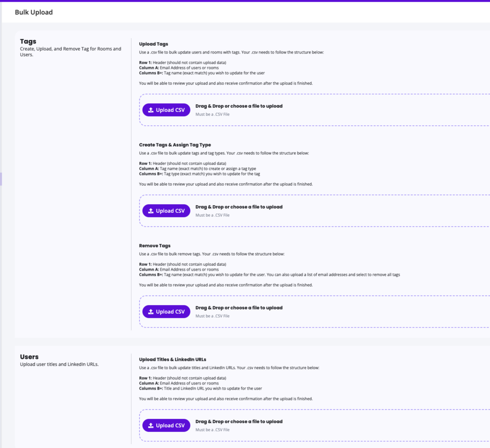Click the Remove Tags drag & drop area
The image size is (490, 448).
coord(314,312)
